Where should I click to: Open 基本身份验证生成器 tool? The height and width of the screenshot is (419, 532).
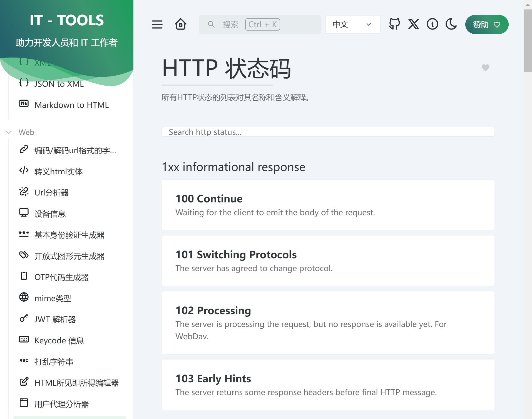(x=69, y=235)
